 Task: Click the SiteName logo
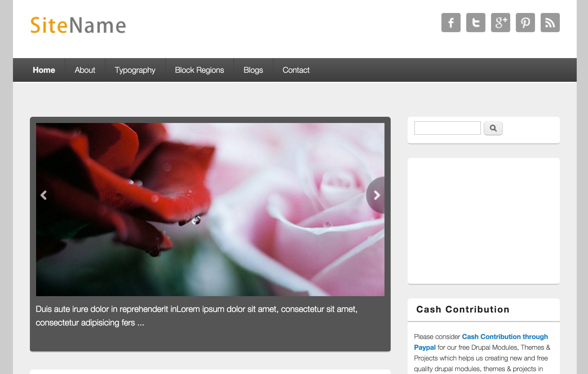(78, 25)
